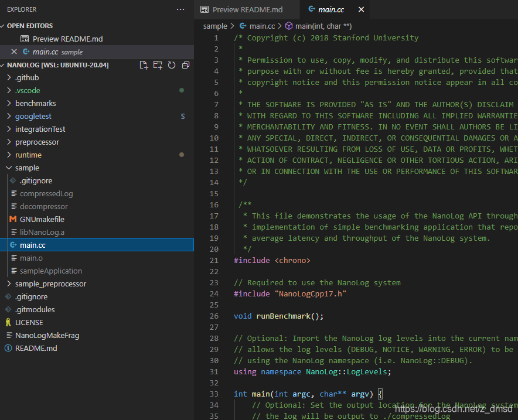Select main.cc in the file tree
The image size is (518, 420).
tap(97, 245)
